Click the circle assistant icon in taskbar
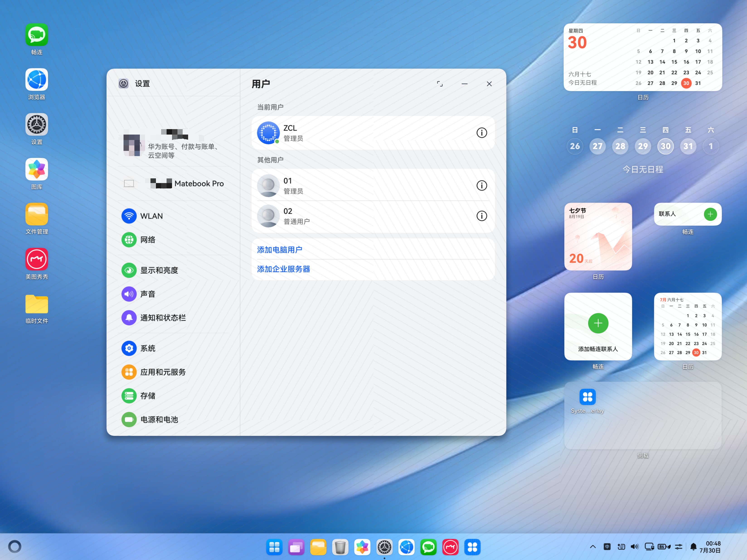 pos(15,546)
